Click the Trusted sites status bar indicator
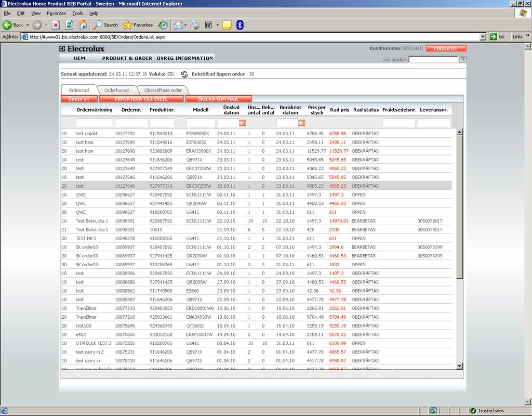Image resolution: width=532 pixels, height=416 pixels. 487,411
